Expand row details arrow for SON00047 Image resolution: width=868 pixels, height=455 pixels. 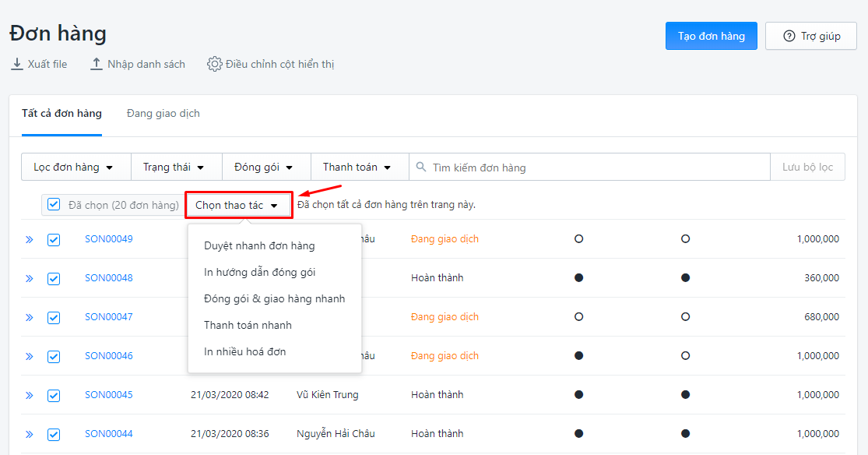pyautogui.click(x=30, y=318)
